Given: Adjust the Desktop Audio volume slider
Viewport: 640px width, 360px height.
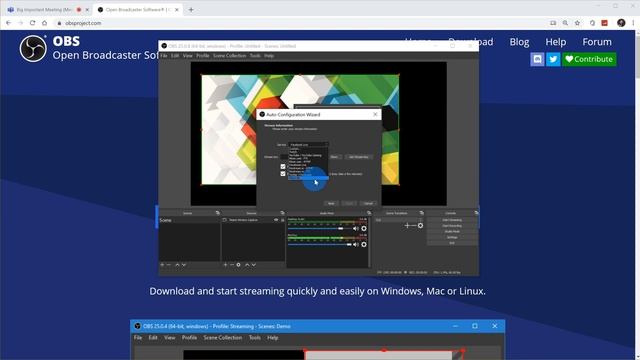Looking at the screenshot, I should pyautogui.click(x=320, y=229).
